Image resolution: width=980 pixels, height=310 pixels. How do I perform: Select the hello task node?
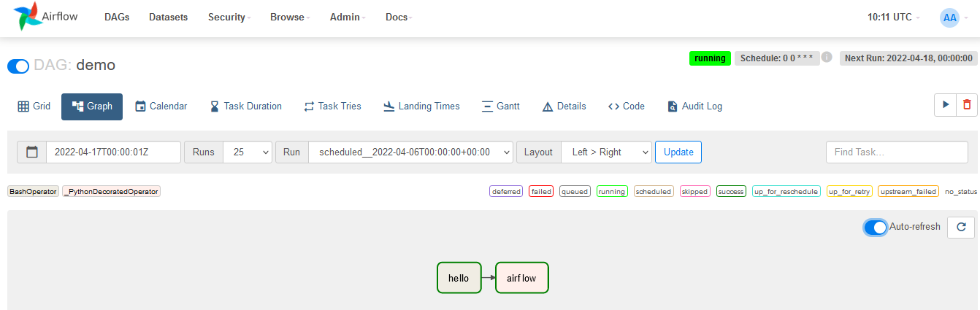click(459, 278)
